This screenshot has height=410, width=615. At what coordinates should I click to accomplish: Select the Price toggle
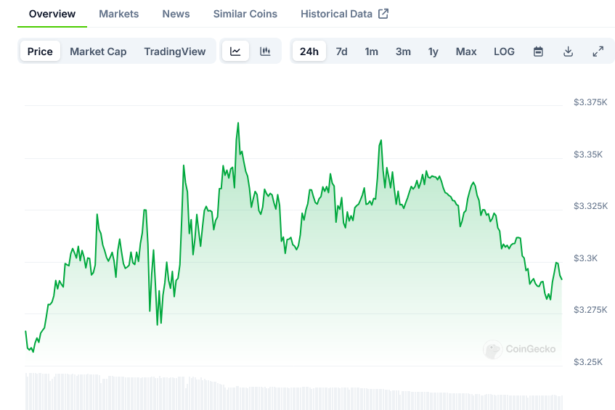(x=40, y=51)
